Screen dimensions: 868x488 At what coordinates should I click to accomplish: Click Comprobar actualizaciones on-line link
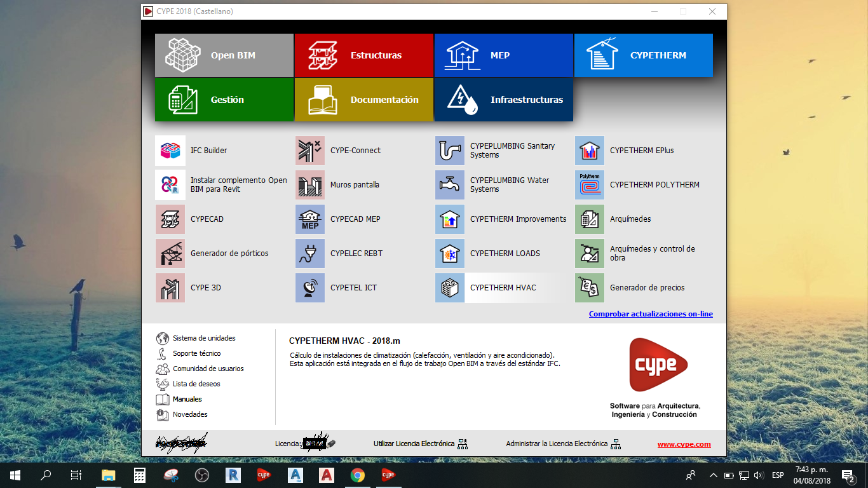pyautogui.click(x=651, y=314)
